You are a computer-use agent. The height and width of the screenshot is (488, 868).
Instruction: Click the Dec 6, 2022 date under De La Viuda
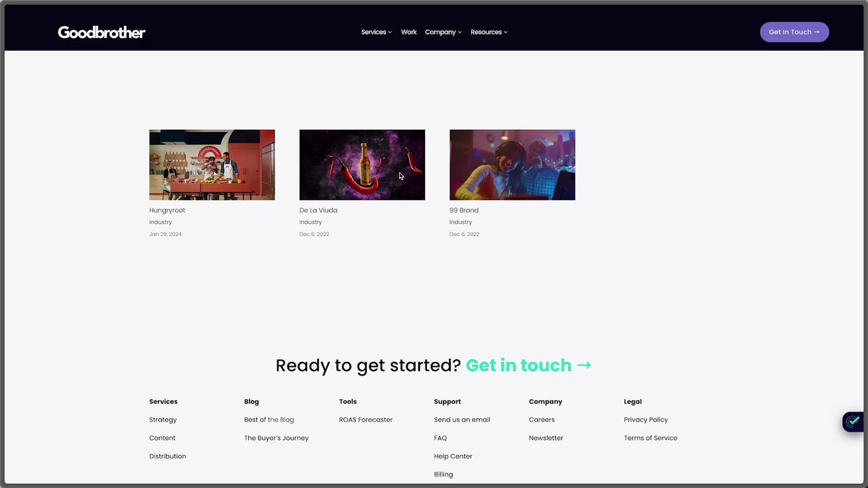pos(314,234)
